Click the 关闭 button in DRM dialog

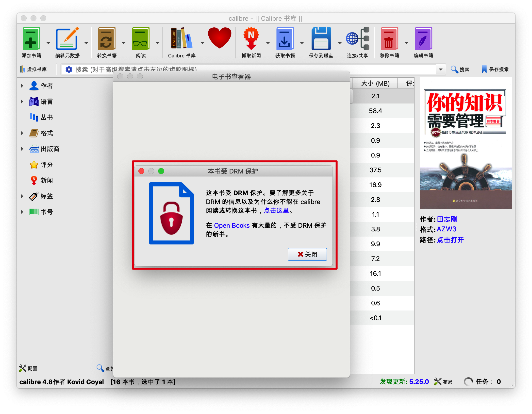pos(307,254)
